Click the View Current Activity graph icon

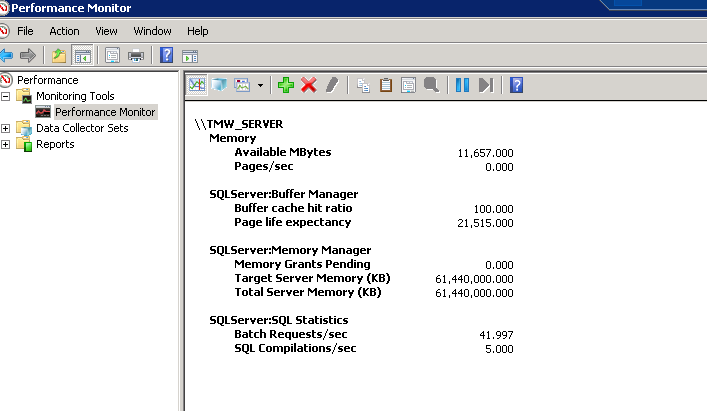point(197,85)
